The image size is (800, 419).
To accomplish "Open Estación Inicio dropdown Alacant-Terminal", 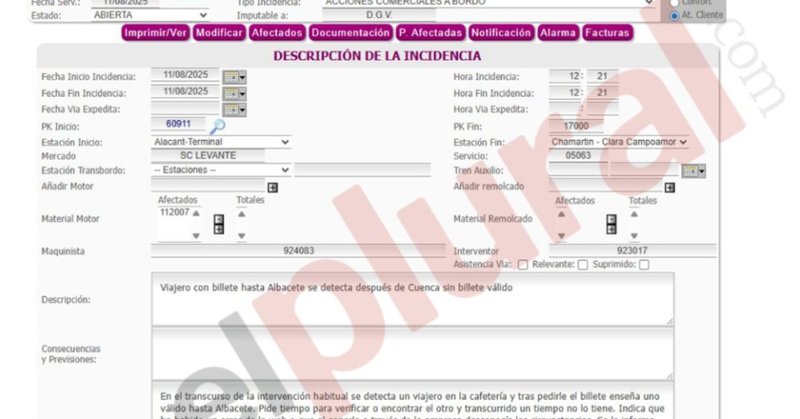I will (221, 142).
